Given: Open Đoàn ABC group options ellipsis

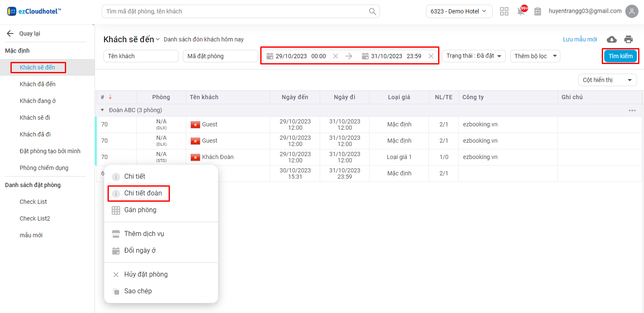Looking at the screenshot, I should point(632,110).
